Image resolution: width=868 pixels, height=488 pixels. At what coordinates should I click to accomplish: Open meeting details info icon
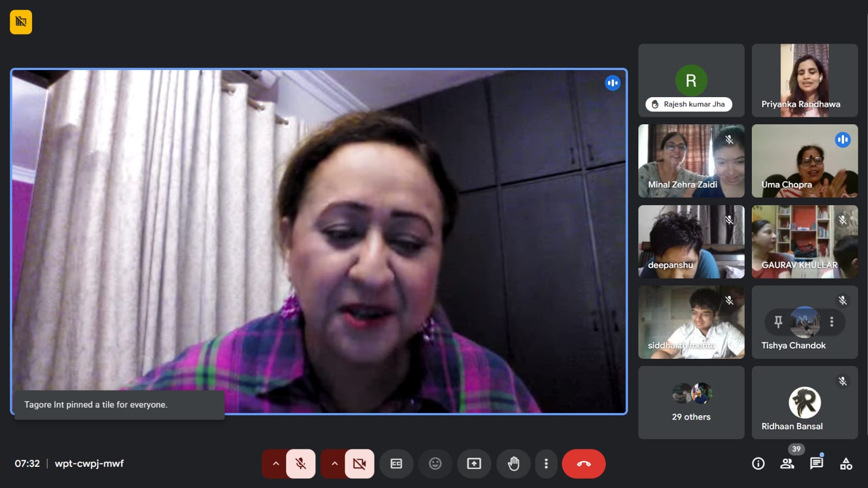coord(758,464)
